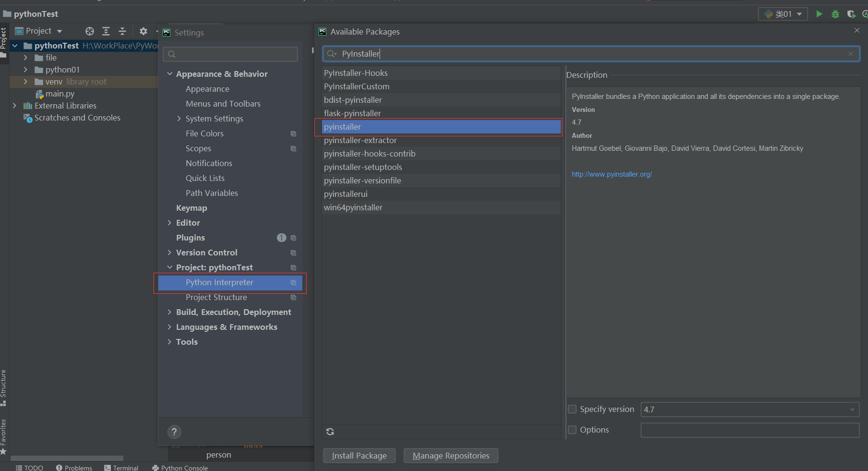Open the Problems tool window tab

point(74,468)
